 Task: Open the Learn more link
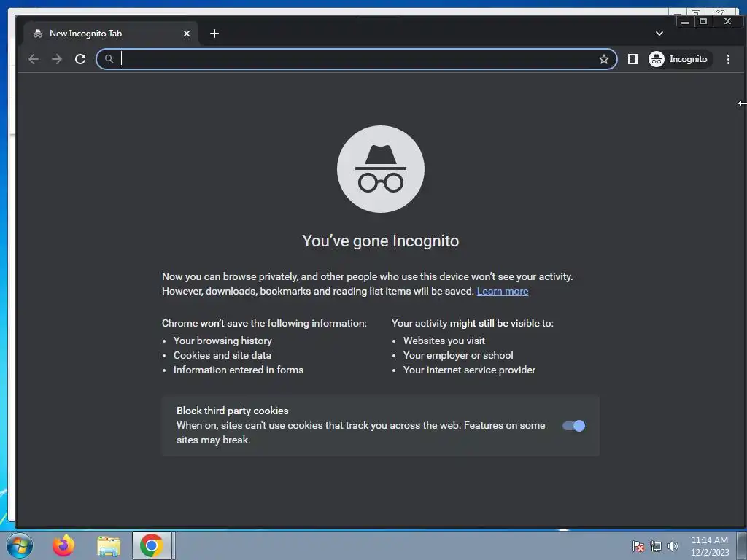tap(503, 291)
